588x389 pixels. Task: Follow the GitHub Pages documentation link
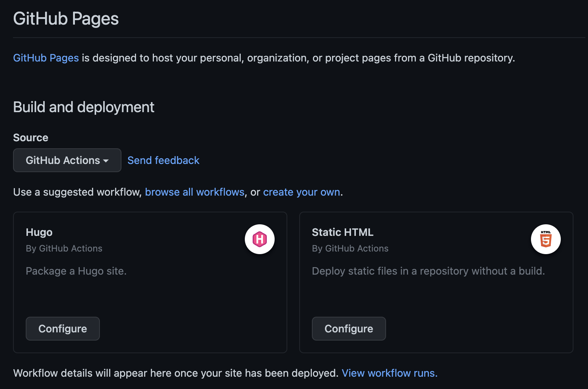pyautogui.click(x=46, y=58)
